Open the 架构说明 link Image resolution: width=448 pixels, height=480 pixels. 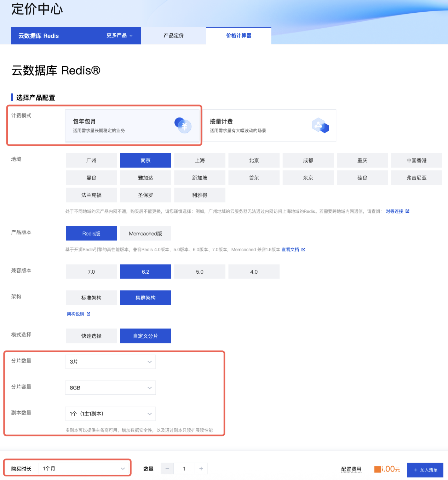[75, 314]
